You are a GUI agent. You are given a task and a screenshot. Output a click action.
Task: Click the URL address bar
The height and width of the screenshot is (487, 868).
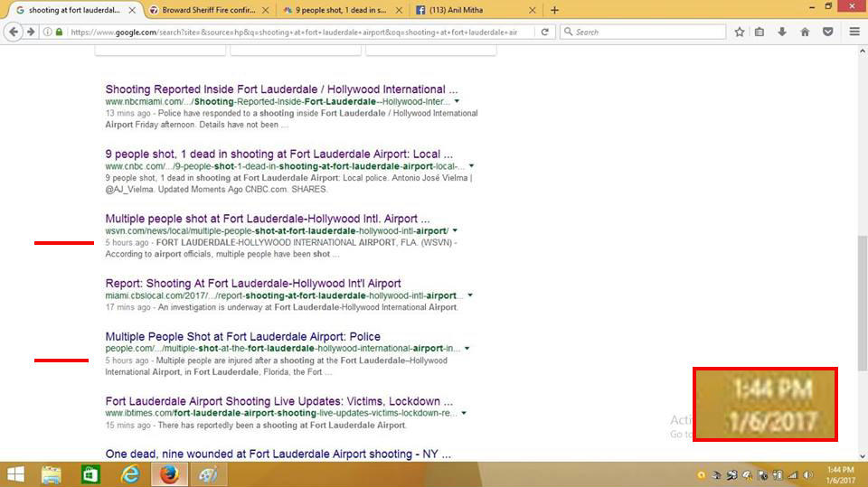click(293, 33)
